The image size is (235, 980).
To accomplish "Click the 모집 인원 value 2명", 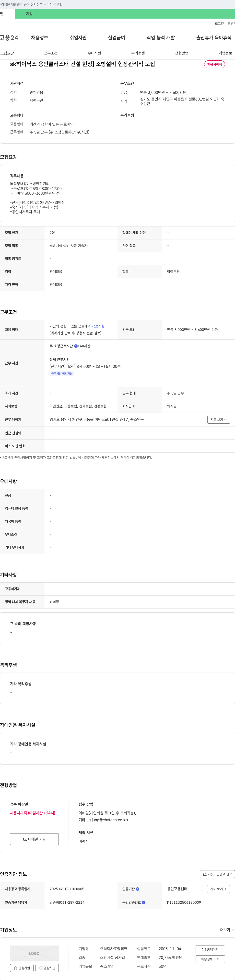I will (x=52, y=232).
